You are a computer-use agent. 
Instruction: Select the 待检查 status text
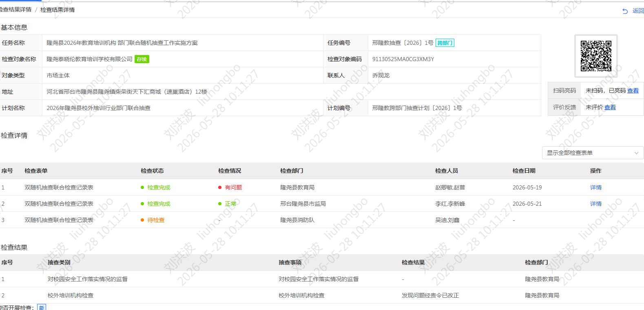click(156, 220)
